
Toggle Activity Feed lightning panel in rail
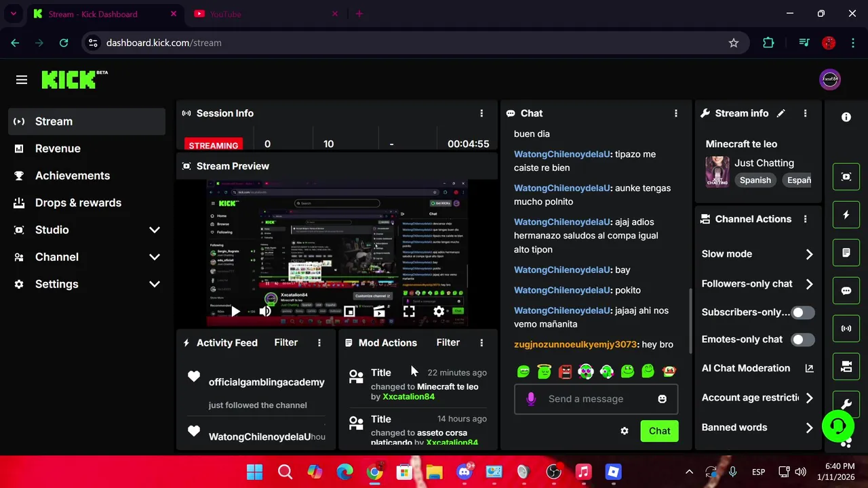point(846,215)
